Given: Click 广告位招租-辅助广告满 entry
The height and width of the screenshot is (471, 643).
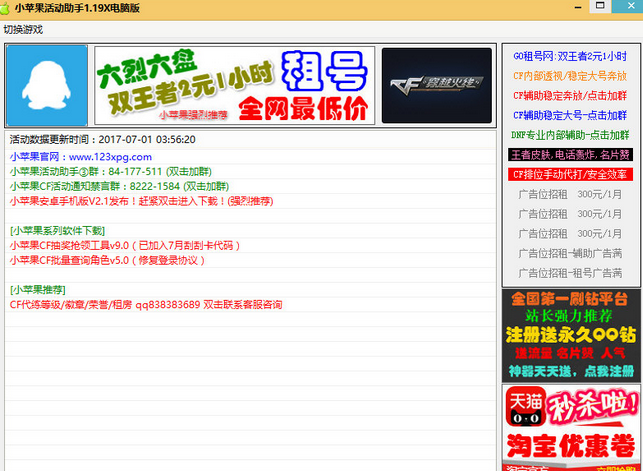Looking at the screenshot, I should click(570, 253).
